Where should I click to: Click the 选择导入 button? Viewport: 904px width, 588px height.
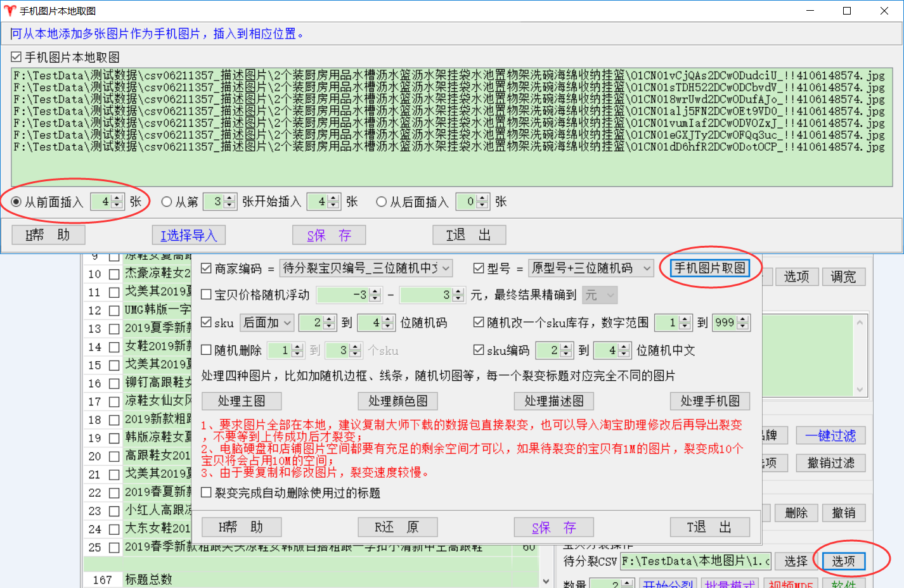[x=188, y=235]
